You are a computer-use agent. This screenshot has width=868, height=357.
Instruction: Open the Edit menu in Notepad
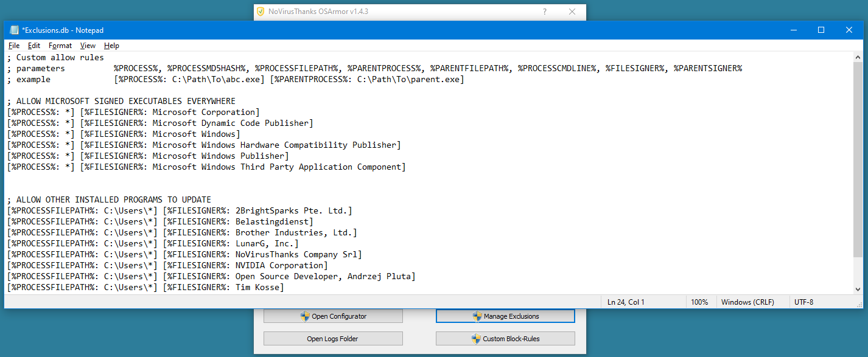34,46
